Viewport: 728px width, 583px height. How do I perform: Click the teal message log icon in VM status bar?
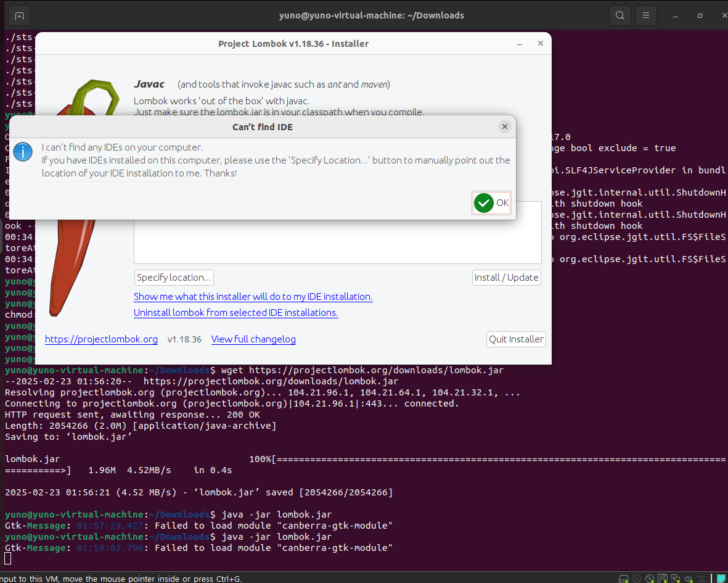coord(721,579)
